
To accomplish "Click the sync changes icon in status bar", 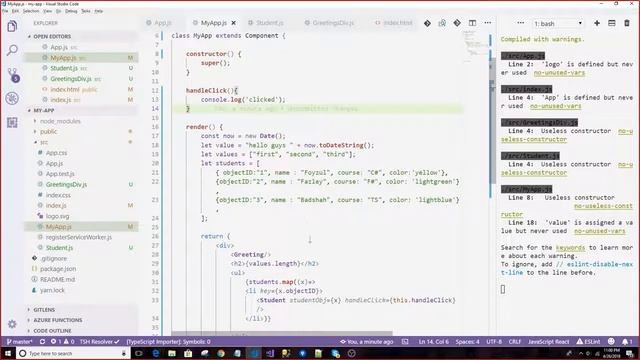I will pos(42,342).
